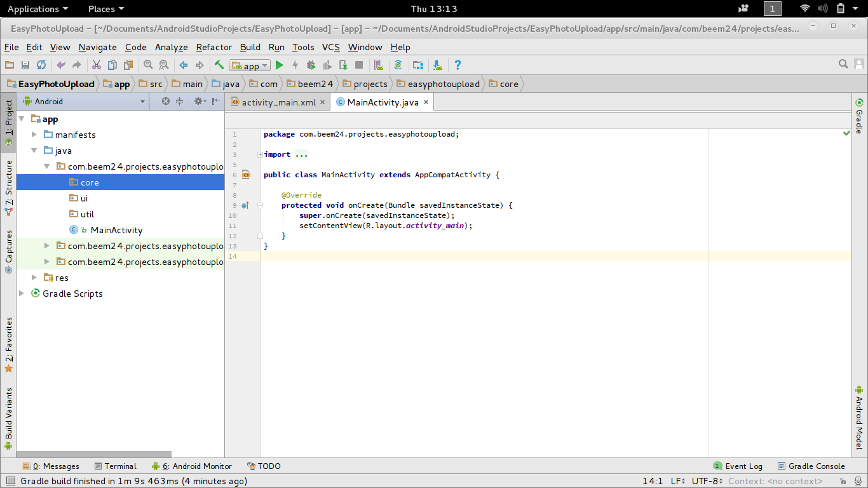868x488 pixels.
Task: Toggle the file read-only lock icon
Action: pos(843,482)
